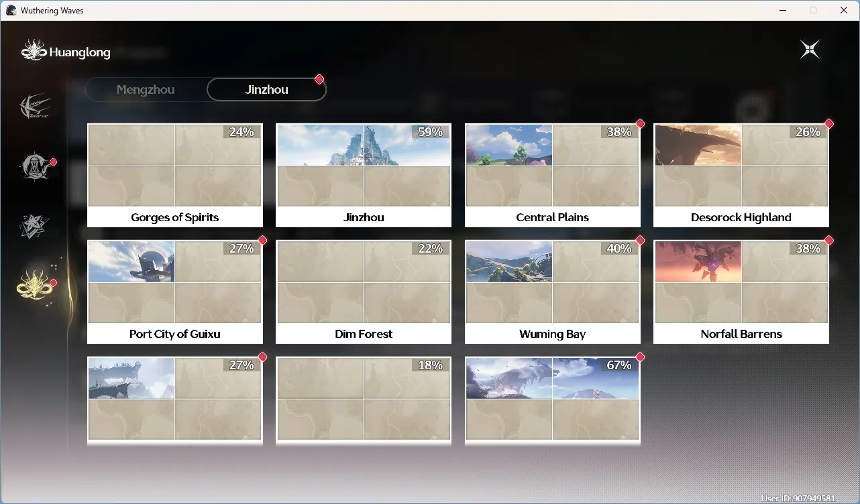860x504 pixels.
Task: Open the Dim Forest card
Action: coord(364,292)
